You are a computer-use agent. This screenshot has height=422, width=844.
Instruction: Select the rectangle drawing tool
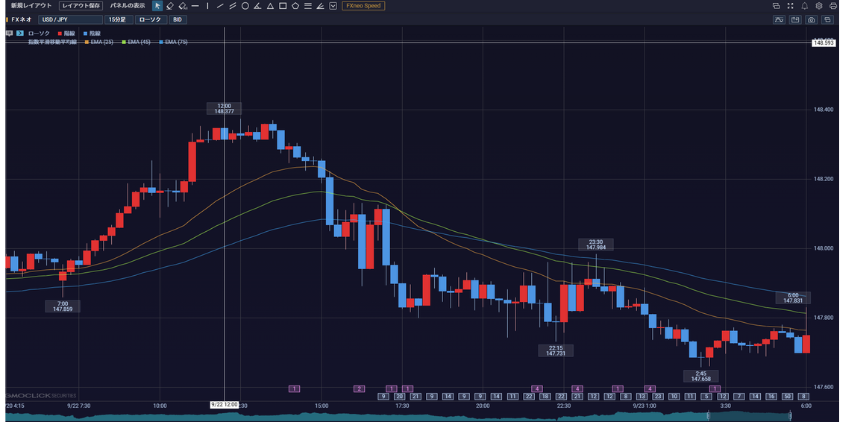tap(283, 6)
